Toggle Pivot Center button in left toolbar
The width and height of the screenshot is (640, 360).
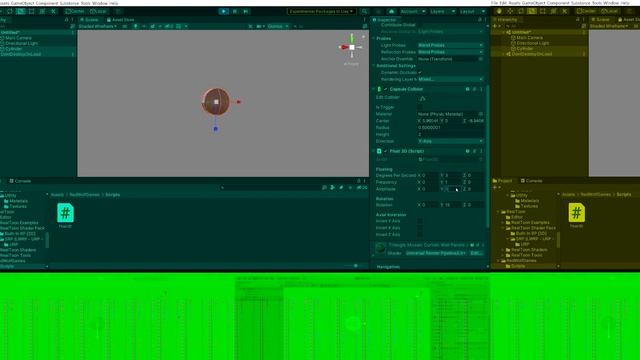74,11
